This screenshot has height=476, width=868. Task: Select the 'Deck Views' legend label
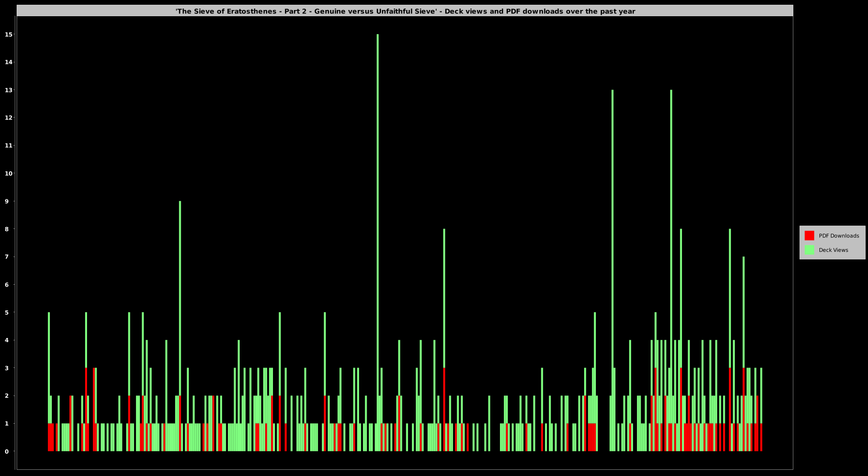[x=833, y=250]
